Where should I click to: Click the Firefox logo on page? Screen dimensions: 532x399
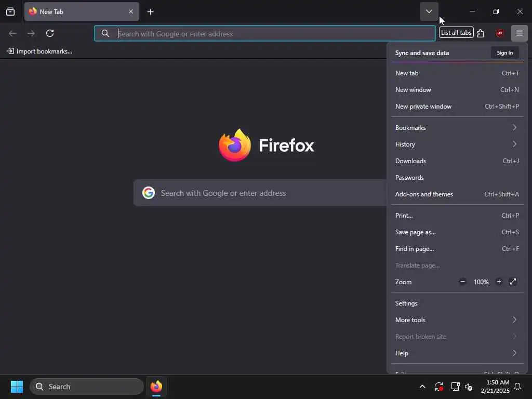(x=235, y=145)
